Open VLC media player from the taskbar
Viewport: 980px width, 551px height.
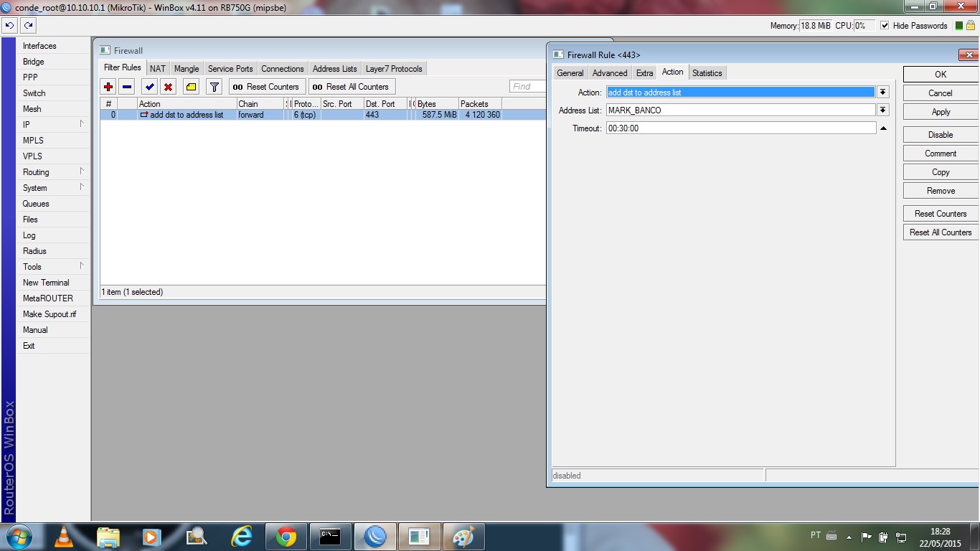pos(64,537)
